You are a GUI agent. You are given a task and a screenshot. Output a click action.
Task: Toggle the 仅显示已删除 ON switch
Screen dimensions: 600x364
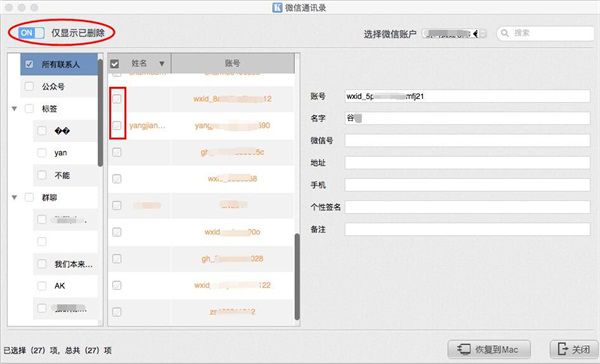coord(31,33)
